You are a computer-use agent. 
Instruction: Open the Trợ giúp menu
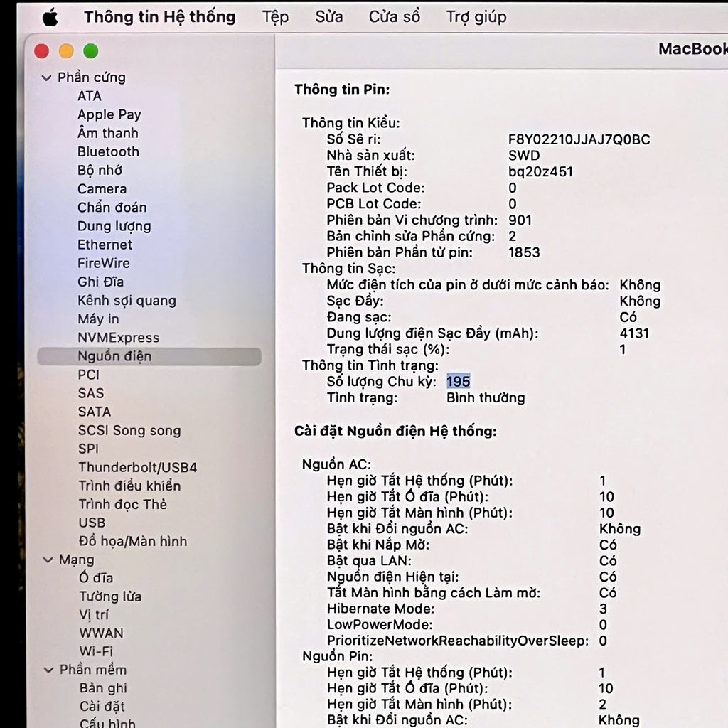point(476,17)
